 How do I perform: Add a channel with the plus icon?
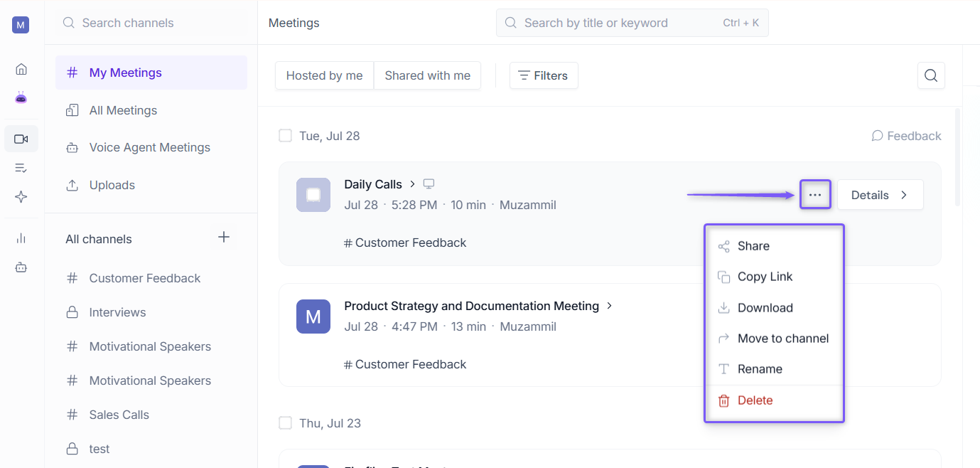(224, 237)
